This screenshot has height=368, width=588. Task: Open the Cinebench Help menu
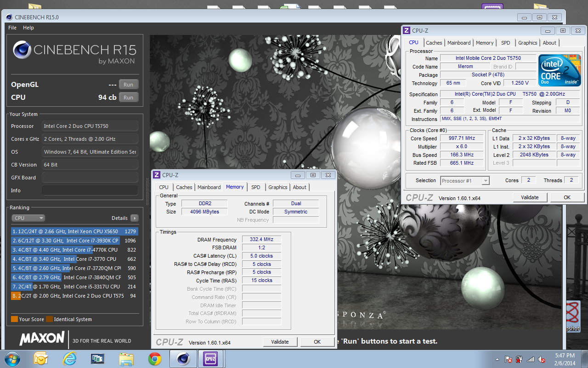click(28, 28)
